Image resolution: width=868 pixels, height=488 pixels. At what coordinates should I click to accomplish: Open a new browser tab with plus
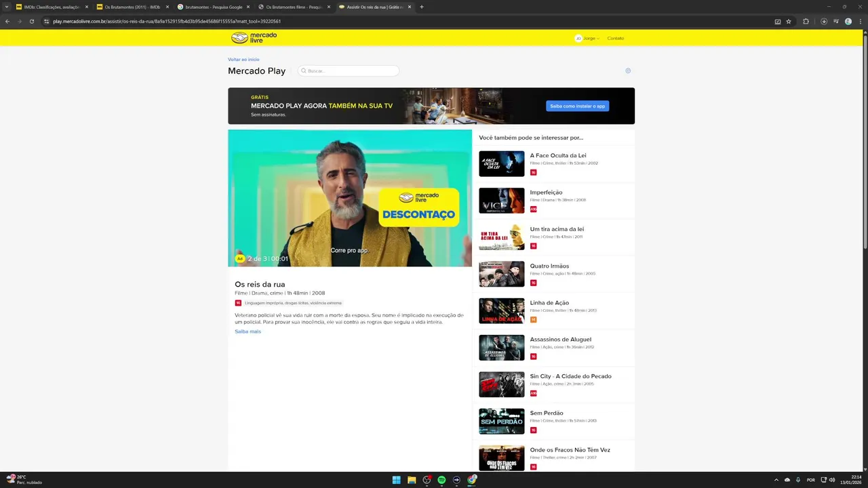point(422,7)
